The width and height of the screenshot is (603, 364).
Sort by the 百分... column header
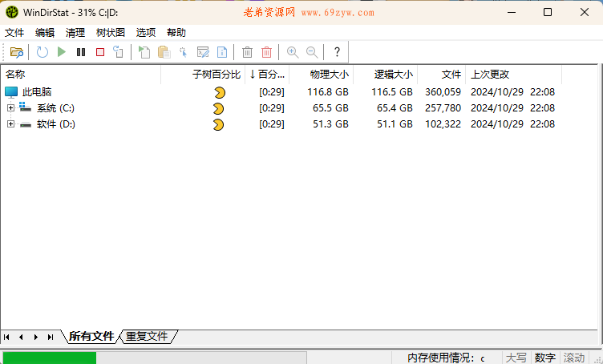pyautogui.click(x=267, y=75)
